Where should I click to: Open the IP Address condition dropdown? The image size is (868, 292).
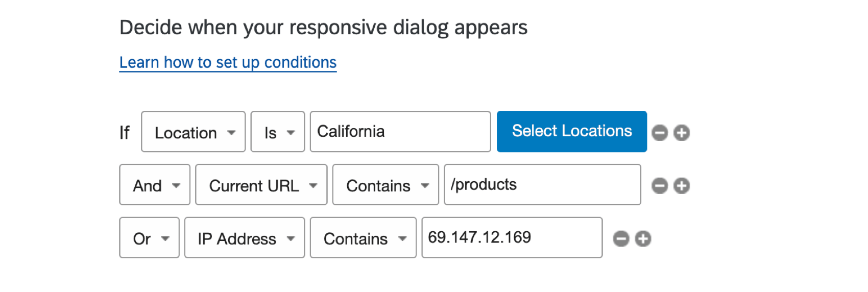tap(245, 238)
